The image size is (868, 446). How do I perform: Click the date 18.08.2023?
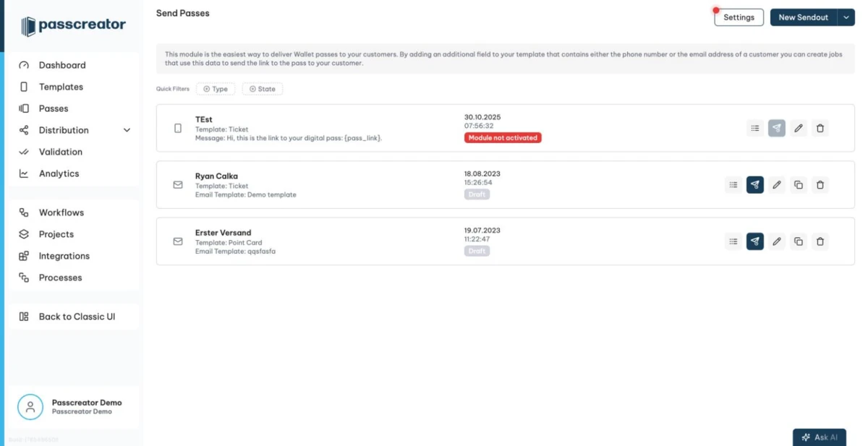[x=482, y=174]
